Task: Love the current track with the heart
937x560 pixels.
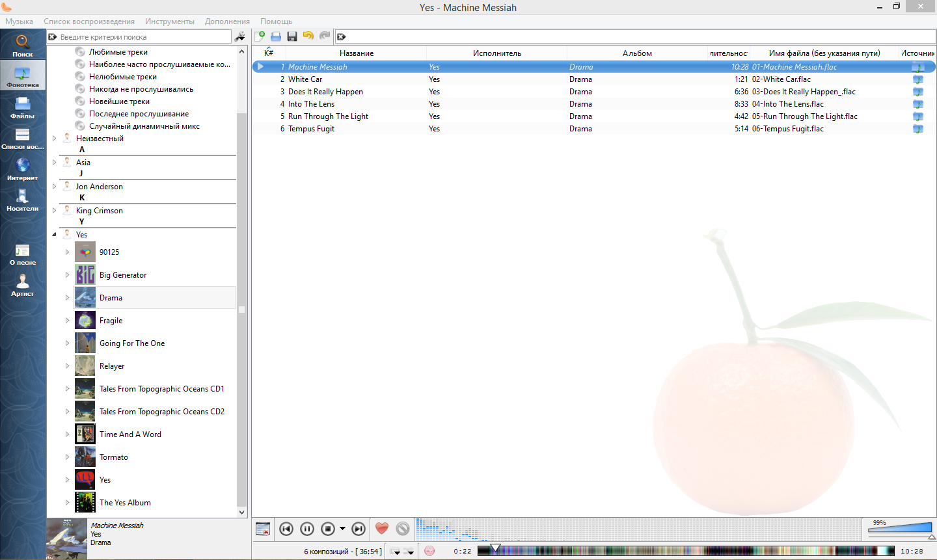Action: [382, 529]
